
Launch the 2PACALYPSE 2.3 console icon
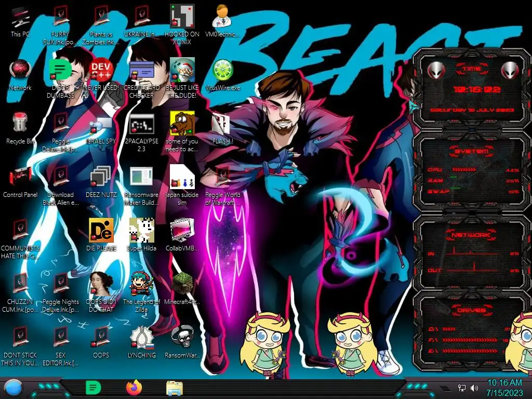pyautogui.click(x=141, y=124)
